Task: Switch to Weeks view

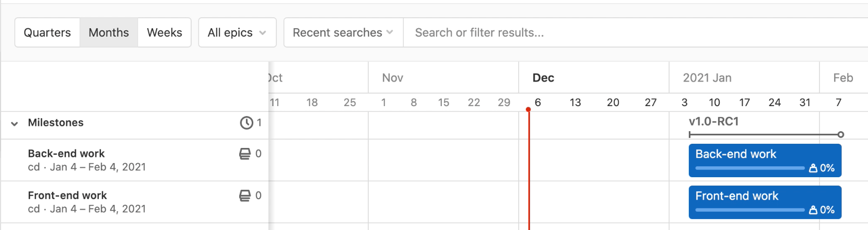Action: (165, 32)
